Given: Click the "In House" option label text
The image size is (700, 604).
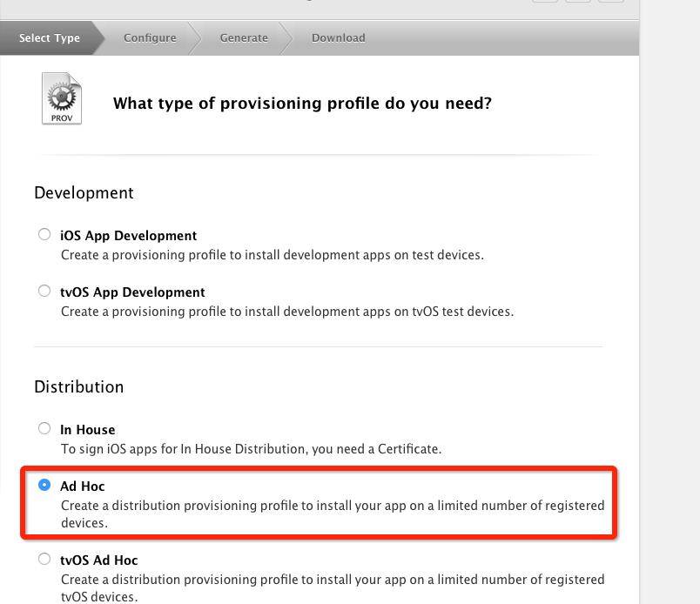Looking at the screenshot, I should point(87,430).
